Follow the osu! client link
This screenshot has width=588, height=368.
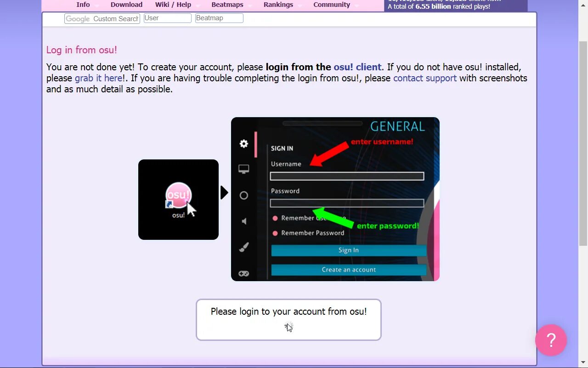357,67
